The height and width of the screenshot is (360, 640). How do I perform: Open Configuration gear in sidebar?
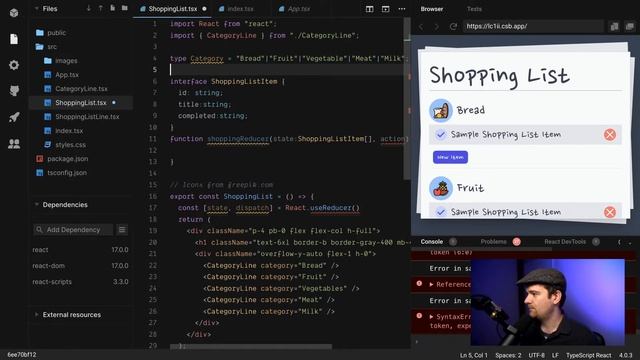[x=14, y=65]
